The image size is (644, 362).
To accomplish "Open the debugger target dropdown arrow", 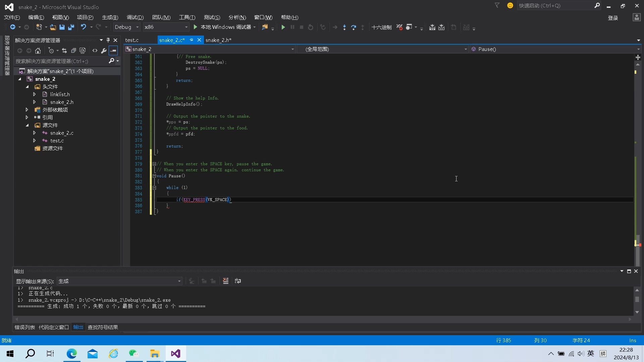I will (x=255, y=27).
